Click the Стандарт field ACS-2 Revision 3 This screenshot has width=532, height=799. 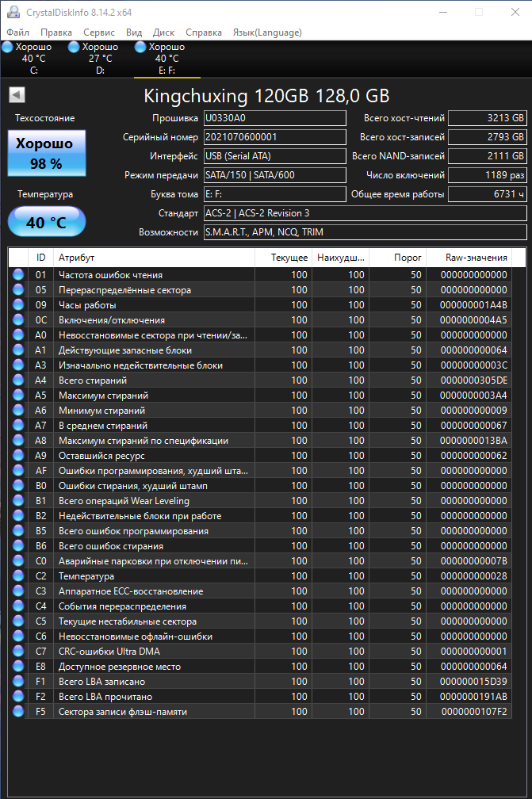pos(365,213)
